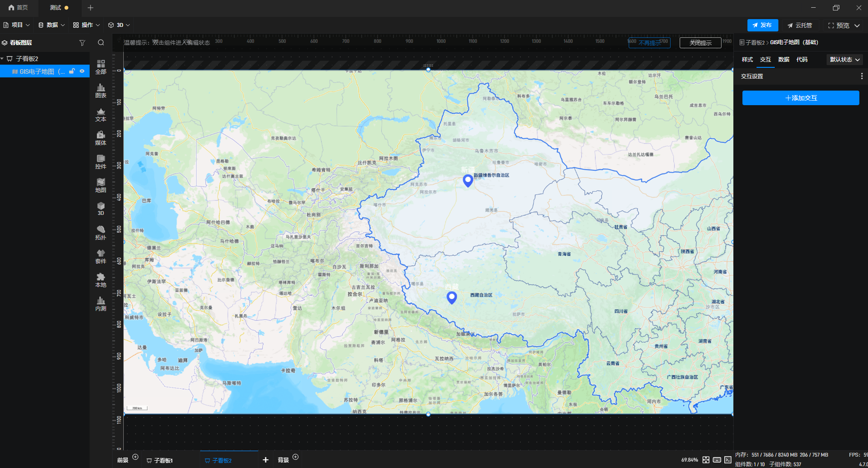
Task: Expand the 预览 preview dropdown arrow
Action: pyautogui.click(x=857, y=25)
